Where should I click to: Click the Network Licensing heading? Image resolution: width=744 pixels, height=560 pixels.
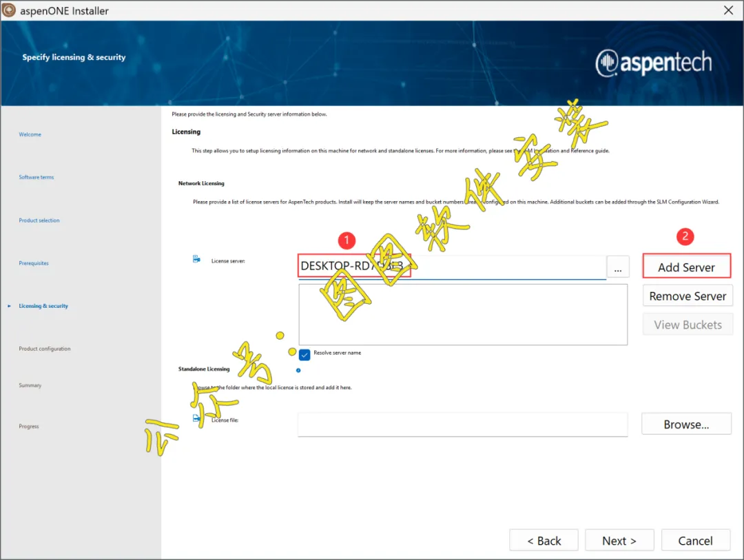coord(201,183)
